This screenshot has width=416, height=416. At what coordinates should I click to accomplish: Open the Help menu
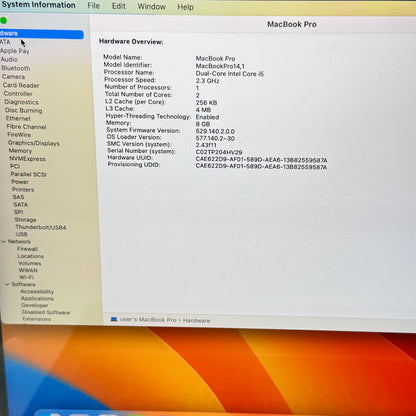click(185, 7)
